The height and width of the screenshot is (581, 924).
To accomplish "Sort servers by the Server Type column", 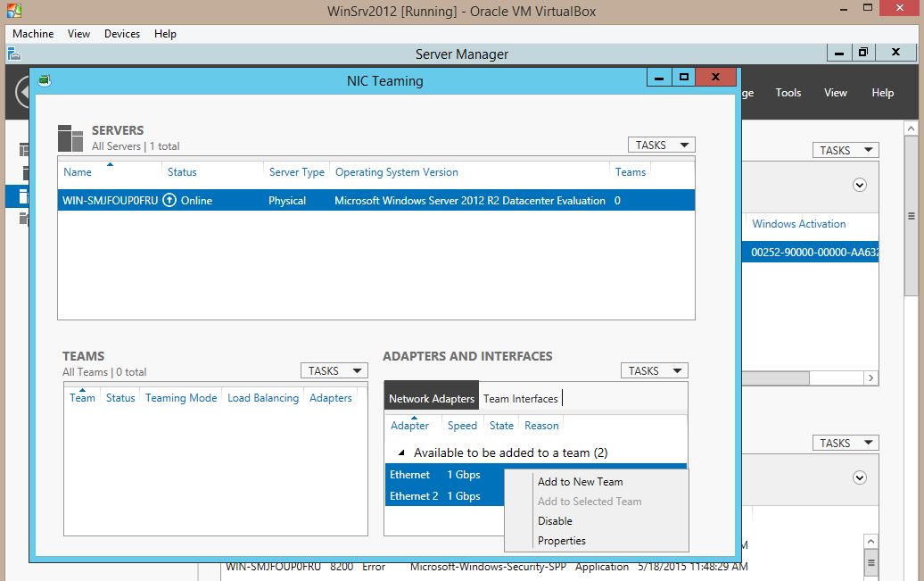I will [x=296, y=172].
